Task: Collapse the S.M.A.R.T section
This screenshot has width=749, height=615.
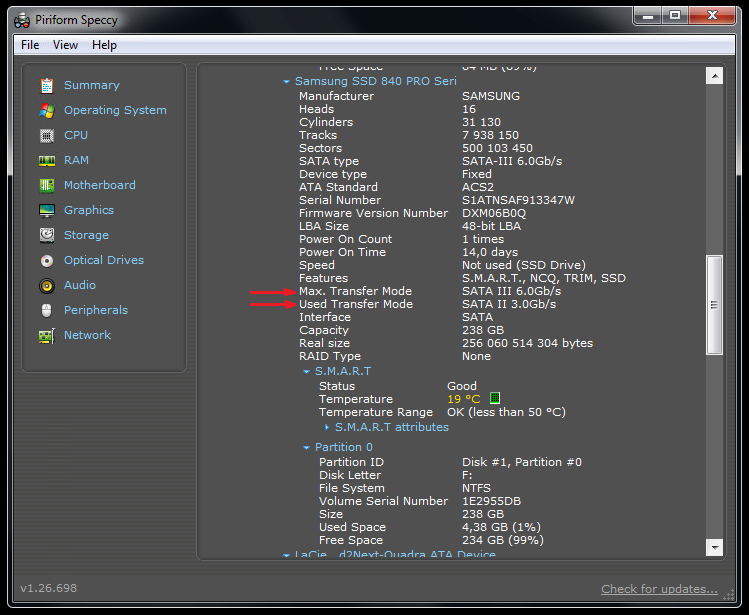Action: (306, 372)
